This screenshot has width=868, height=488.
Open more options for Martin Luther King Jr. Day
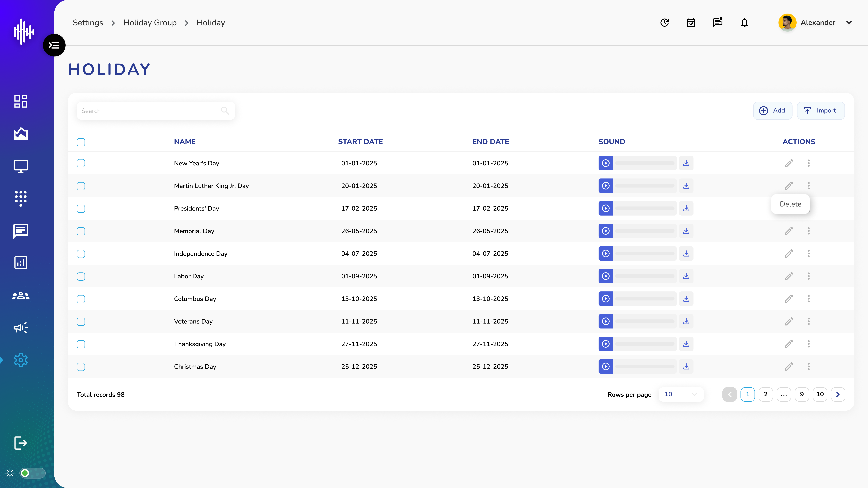(x=809, y=186)
